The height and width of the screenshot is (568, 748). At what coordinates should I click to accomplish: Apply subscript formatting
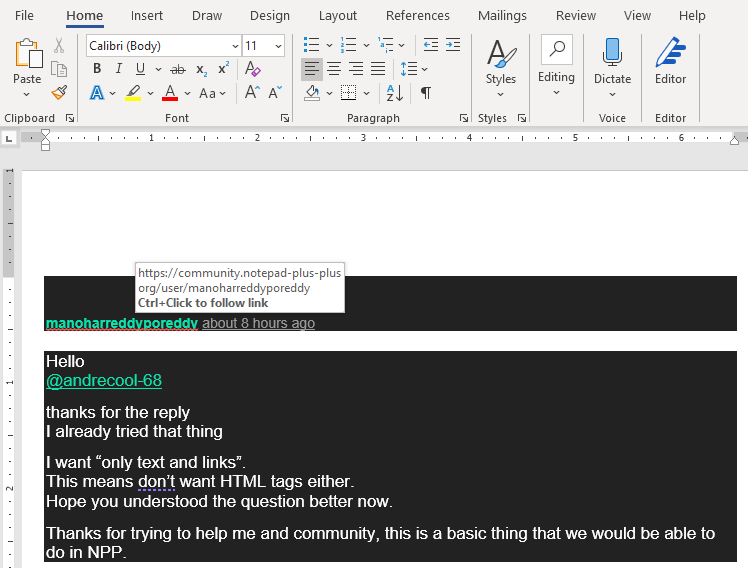[x=201, y=70]
